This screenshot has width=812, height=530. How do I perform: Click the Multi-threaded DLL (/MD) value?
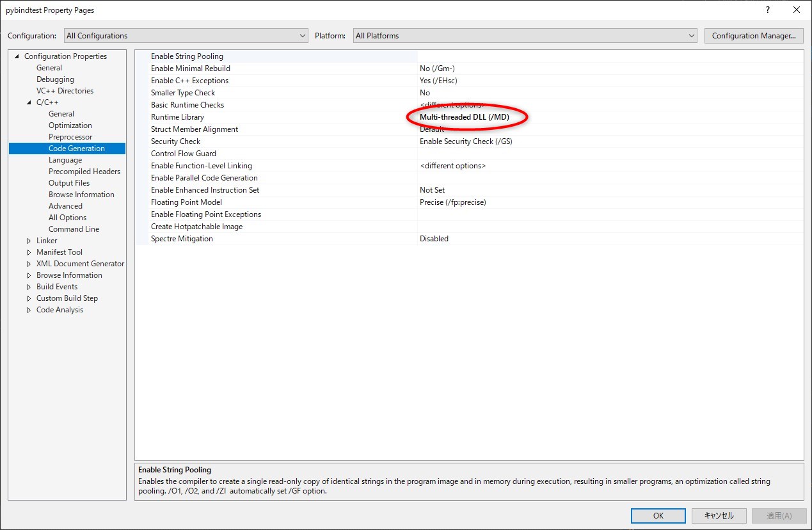pos(464,117)
